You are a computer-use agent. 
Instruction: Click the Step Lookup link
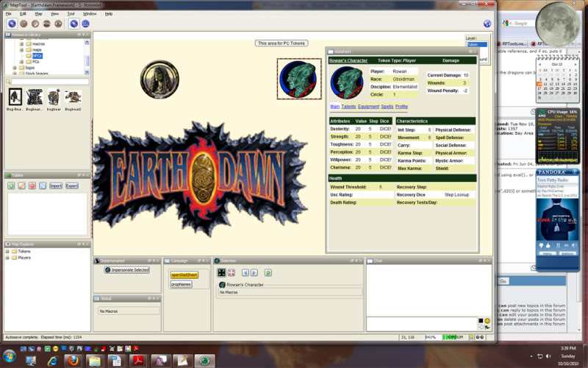coord(456,195)
